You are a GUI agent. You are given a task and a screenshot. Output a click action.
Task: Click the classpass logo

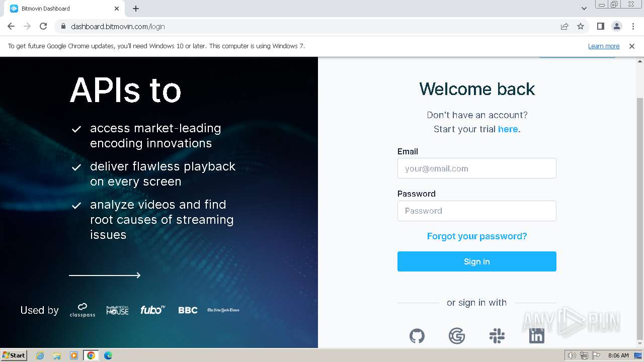(x=83, y=310)
